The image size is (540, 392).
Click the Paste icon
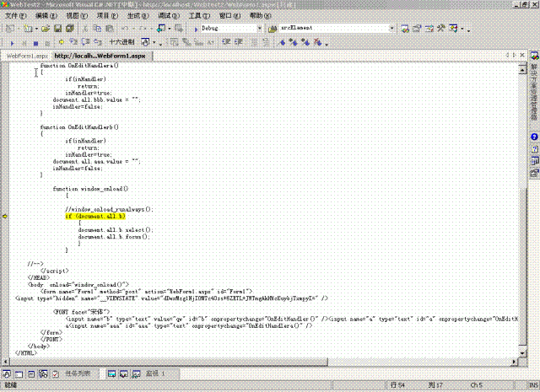click(x=110, y=29)
